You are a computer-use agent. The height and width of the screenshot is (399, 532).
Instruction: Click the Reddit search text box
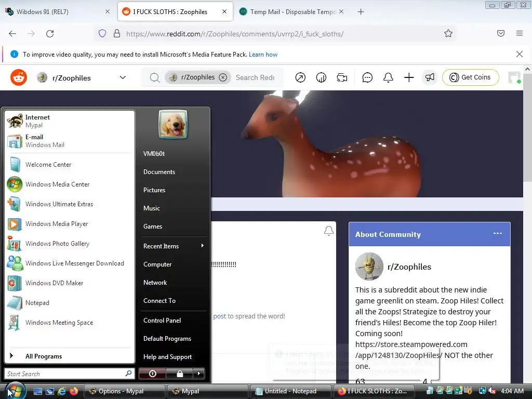[x=255, y=78]
